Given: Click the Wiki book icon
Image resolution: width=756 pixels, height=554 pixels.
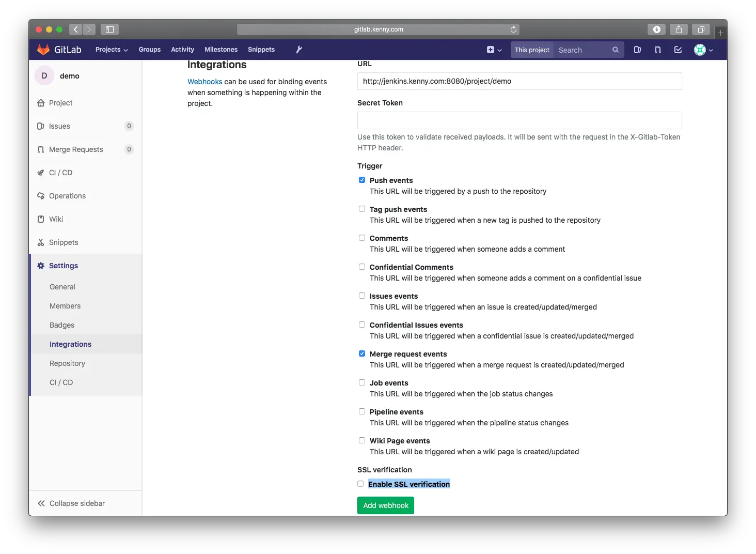Looking at the screenshot, I should coord(41,219).
